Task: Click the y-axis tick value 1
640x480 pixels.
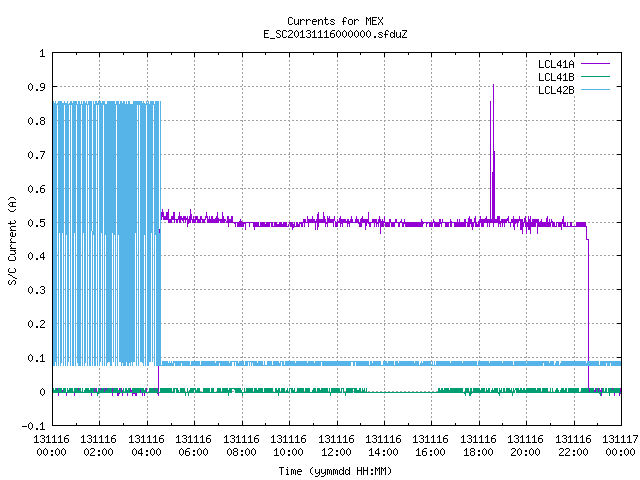Action: [x=42, y=53]
